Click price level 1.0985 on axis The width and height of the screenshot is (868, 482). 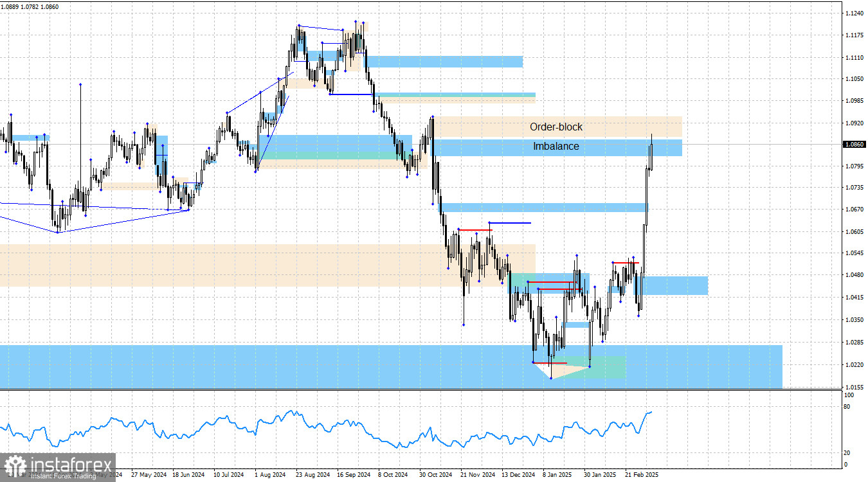853,102
